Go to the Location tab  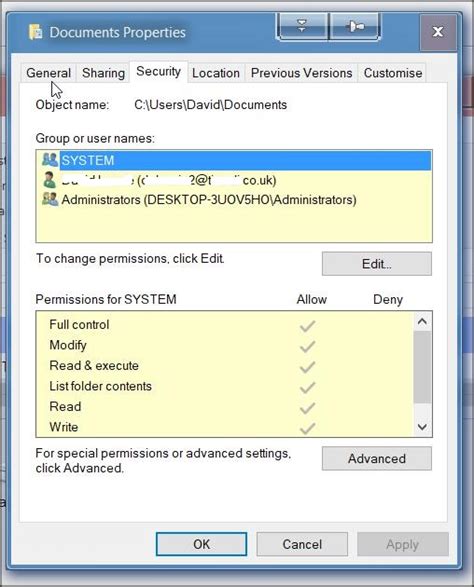(216, 73)
